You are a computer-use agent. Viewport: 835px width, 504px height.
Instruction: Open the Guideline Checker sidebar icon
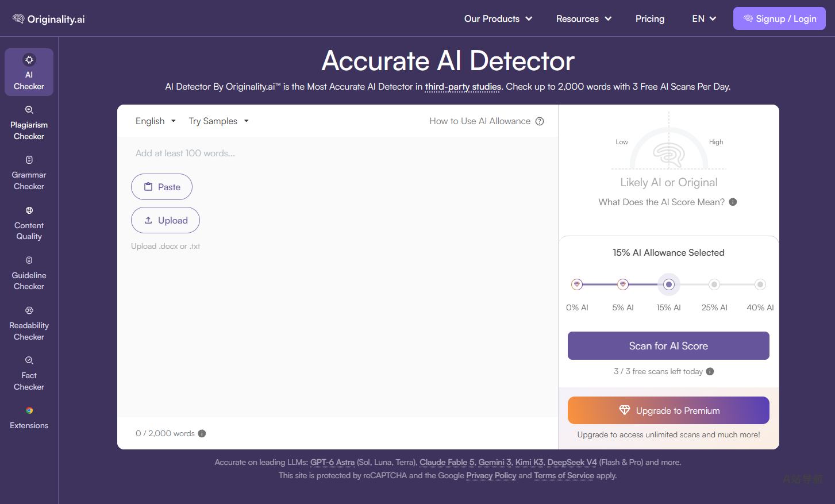(29, 260)
